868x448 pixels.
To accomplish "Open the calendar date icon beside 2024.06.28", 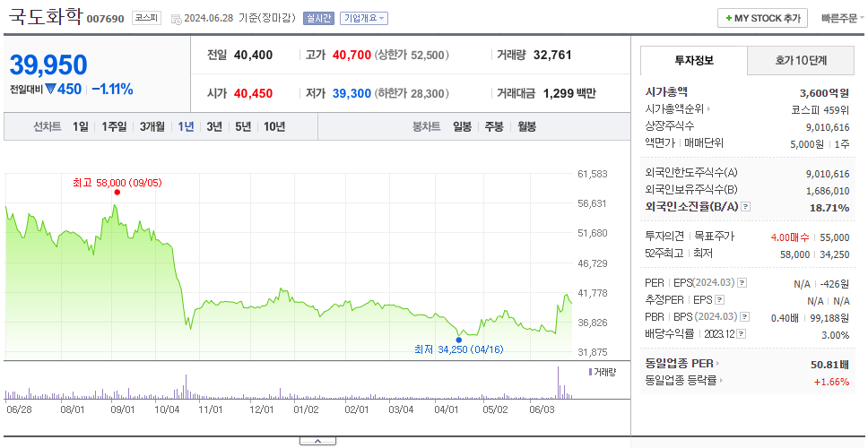I will point(176,19).
